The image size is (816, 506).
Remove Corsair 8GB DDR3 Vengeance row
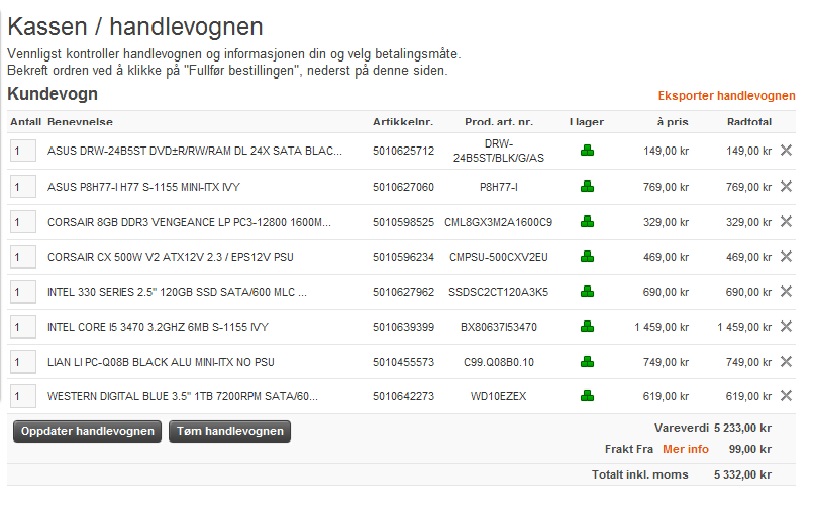(786, 221)
